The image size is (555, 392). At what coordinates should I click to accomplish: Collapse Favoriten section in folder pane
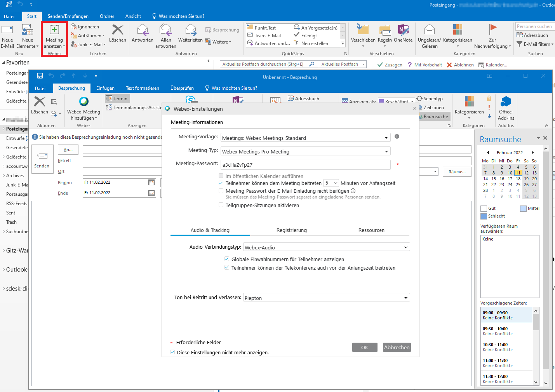click(4, 63)
